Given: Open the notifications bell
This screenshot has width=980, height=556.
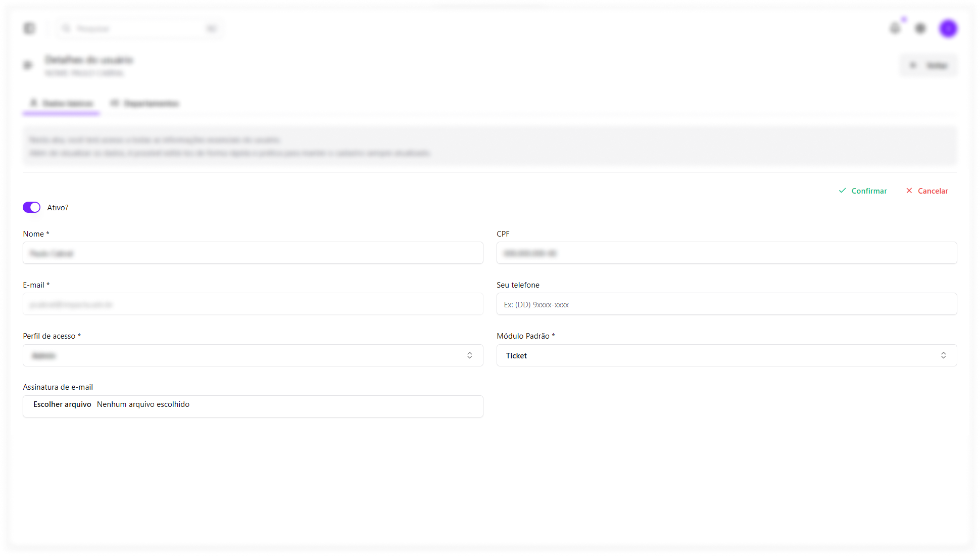Looking at the screenshot, I should pyautogui.click(x=895, y=28).
